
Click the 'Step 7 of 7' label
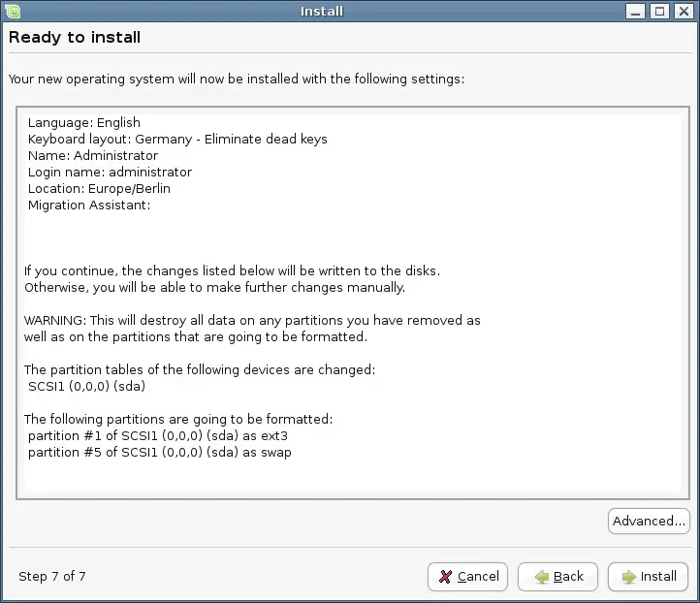click(x=52, y=576)
